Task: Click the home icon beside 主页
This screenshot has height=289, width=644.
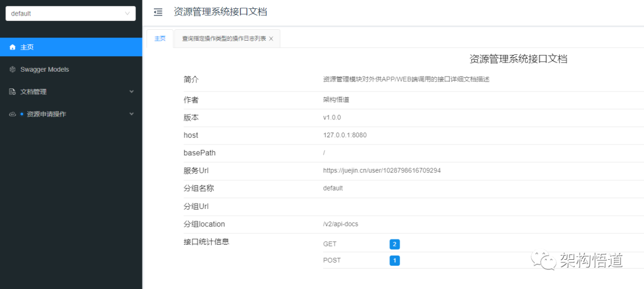Action: 13,47
